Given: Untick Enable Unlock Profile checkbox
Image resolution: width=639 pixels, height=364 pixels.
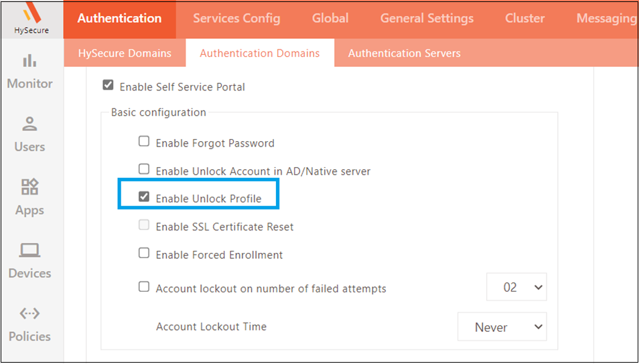Looking at the screenshot, I should tap(144, 197).
